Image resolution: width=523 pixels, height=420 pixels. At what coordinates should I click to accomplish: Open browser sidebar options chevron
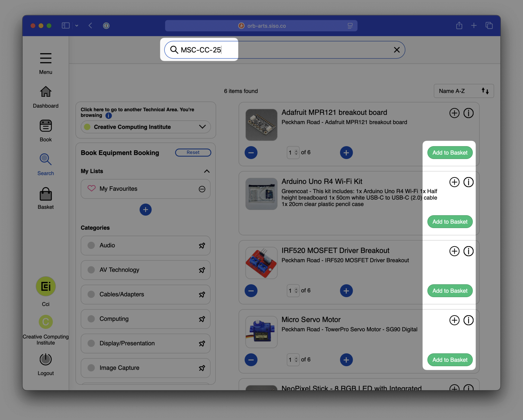point(77,26)
